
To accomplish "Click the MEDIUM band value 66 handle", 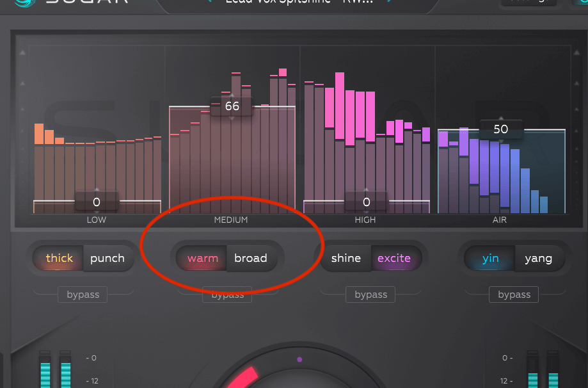I will (232, 106).
